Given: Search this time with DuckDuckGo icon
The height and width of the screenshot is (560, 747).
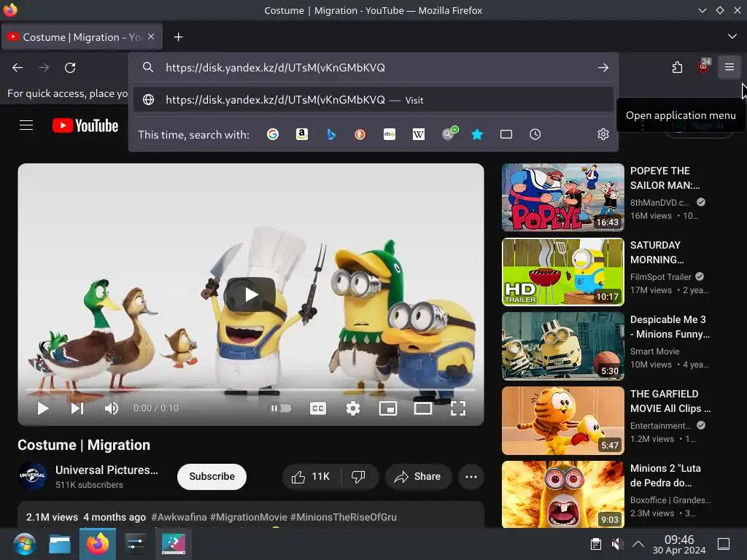Looking at the screenshot, I should [360, 134].
